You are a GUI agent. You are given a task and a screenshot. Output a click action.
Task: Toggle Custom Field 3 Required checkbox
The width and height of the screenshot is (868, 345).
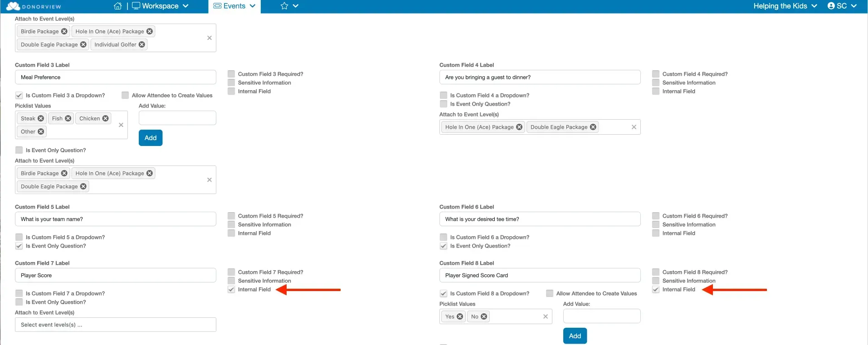231,74
